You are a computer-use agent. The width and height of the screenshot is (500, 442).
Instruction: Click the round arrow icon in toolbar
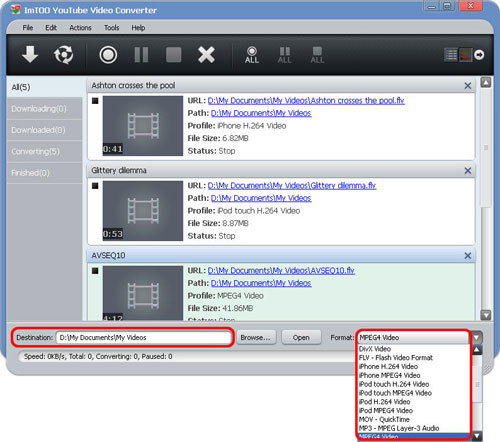479,55
